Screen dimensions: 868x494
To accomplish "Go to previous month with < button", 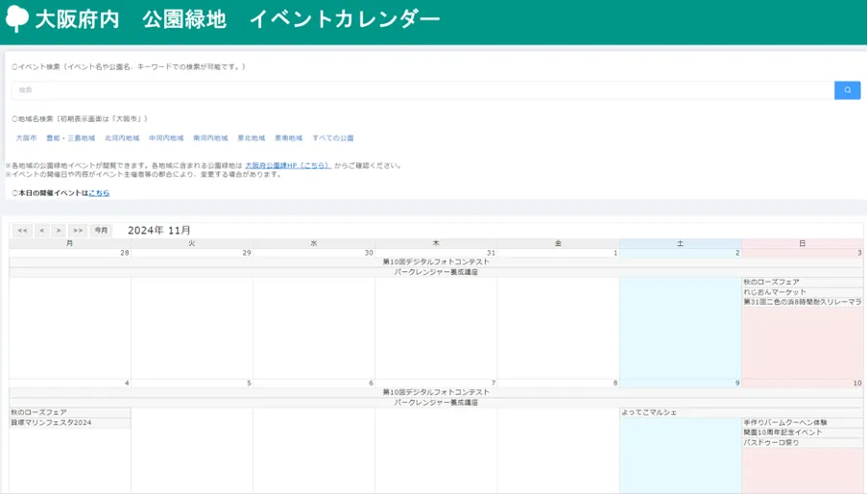I will 41,231.
